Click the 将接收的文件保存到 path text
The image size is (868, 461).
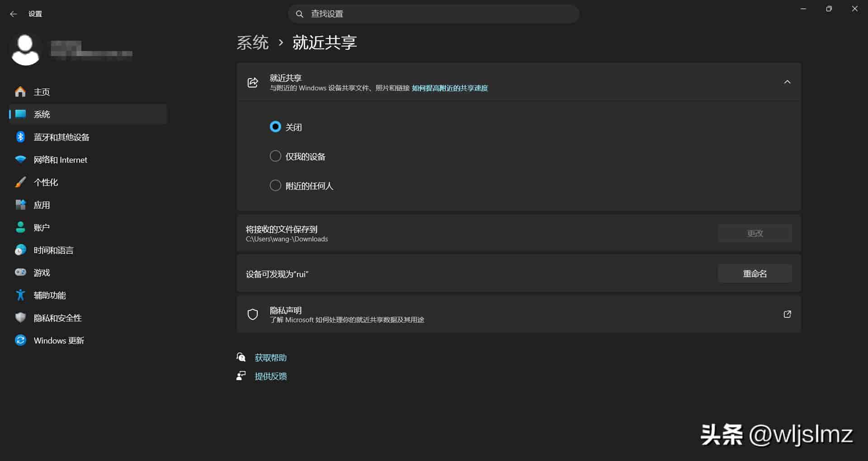[287, 239]
